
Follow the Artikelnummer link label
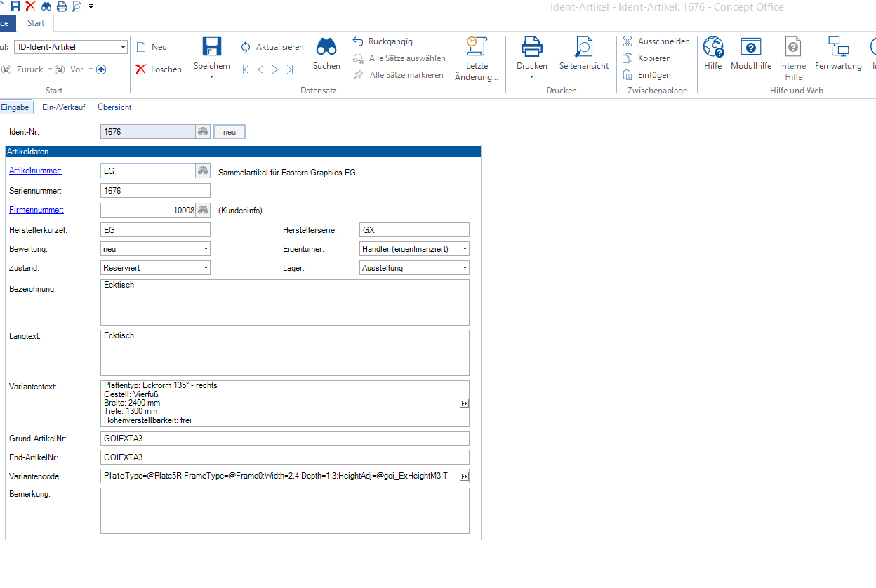click(35, 171)
